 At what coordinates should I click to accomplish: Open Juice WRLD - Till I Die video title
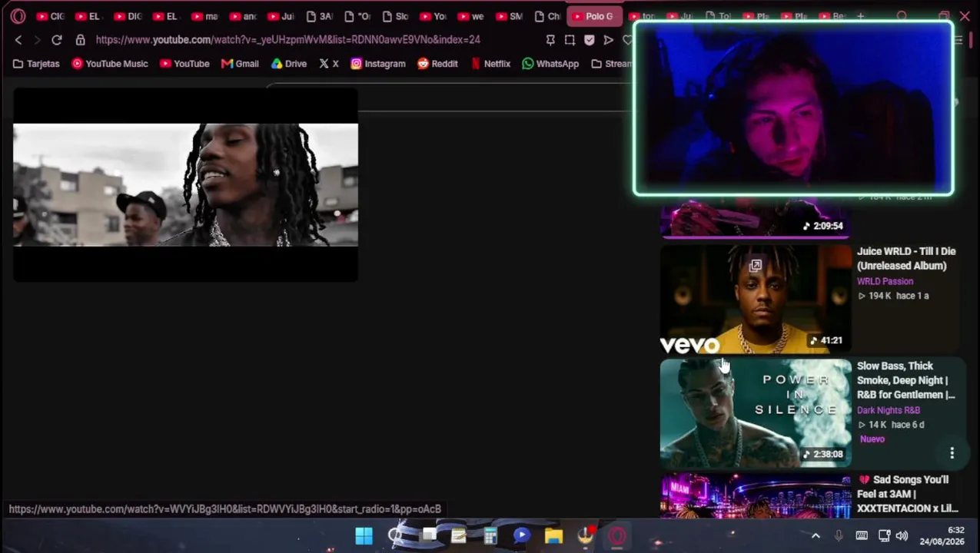click(906, 258)
